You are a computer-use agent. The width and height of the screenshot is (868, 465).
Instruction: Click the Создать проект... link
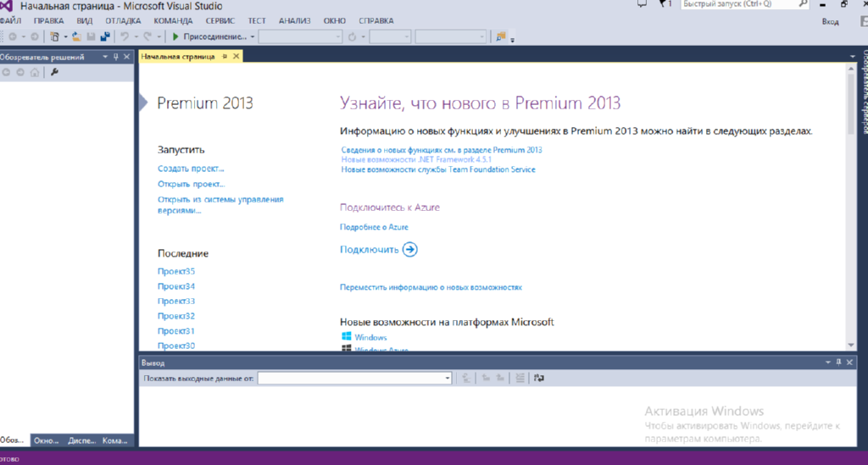(x=191, y=169)
